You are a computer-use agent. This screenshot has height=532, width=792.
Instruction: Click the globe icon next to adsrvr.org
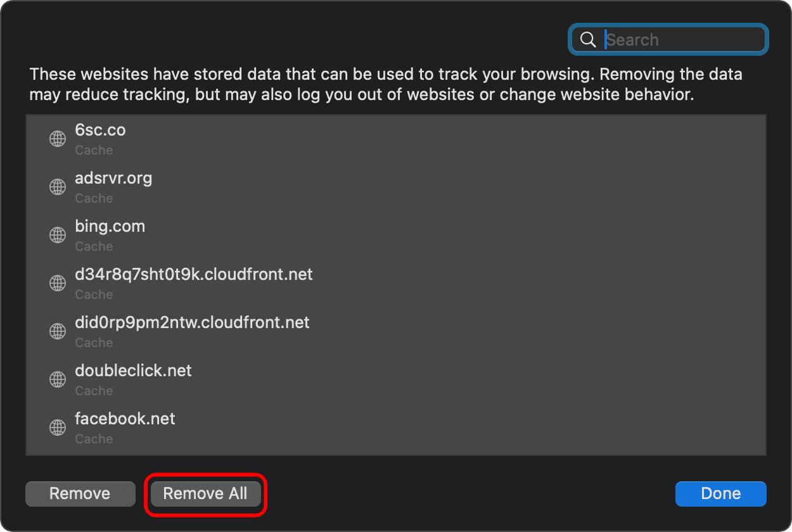click(58, 187)
